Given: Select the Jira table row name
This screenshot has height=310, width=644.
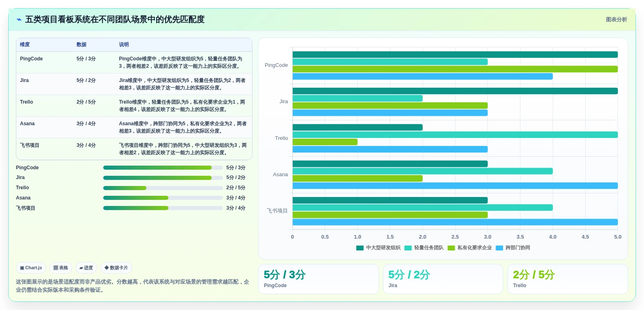Looking at the screenshot, I should point(24,80).
